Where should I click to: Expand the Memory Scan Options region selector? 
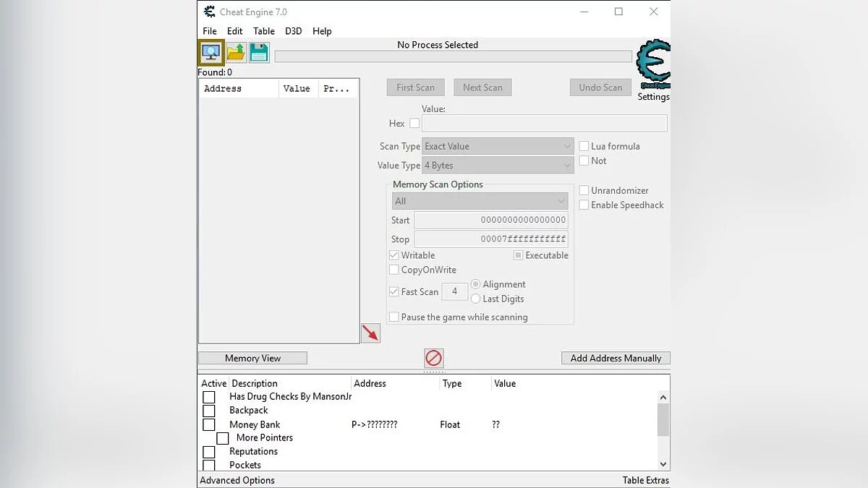[x=480, y=200]
